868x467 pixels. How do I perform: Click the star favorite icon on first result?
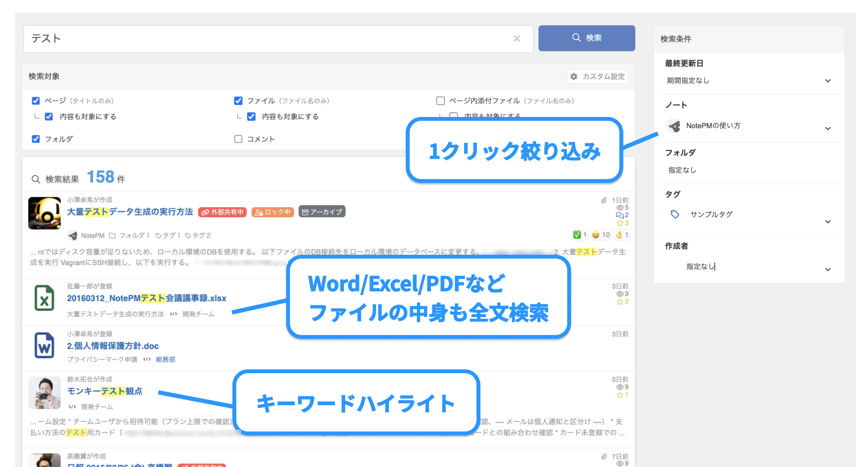click(620, 223)
